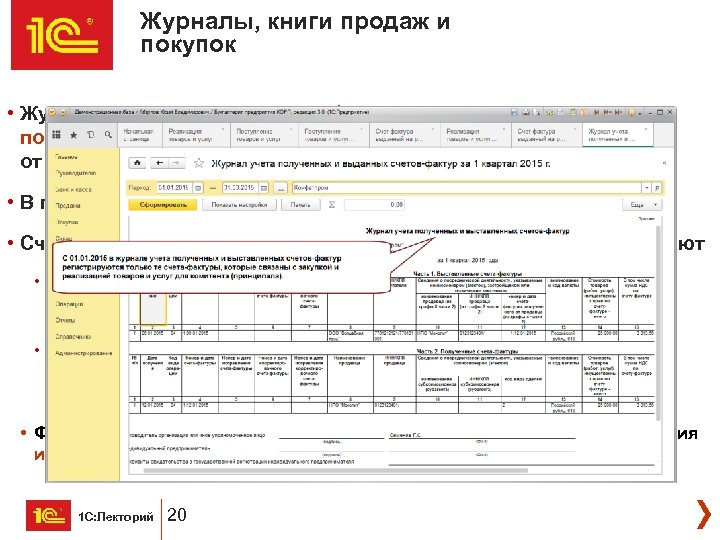Click the large 1C logo top-left

pyautogui.click(x=62, y=35)
